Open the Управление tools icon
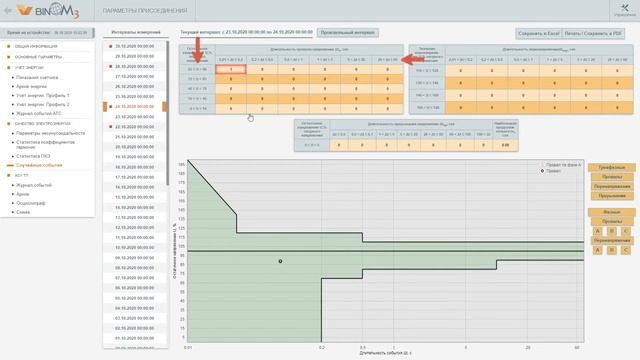 click(x=624, y=10)
